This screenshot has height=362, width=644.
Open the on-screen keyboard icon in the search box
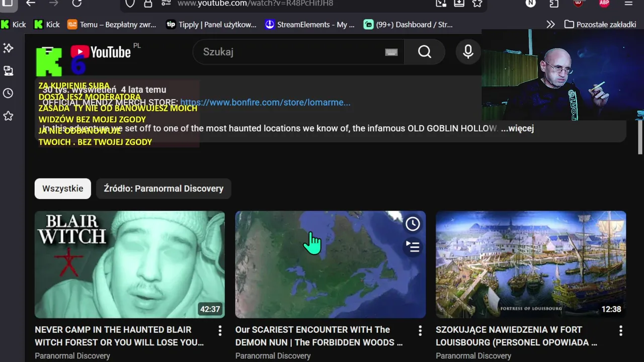391,52
